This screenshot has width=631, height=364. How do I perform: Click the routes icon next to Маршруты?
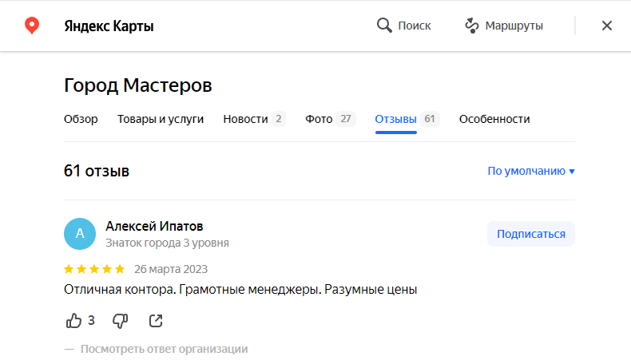[471, 26]
